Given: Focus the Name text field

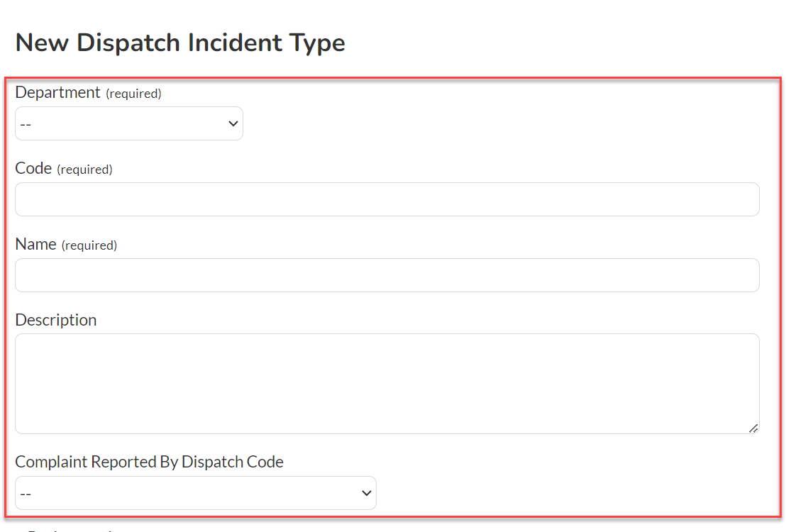Looking at the screenshot, I should (x=387, y=275).
